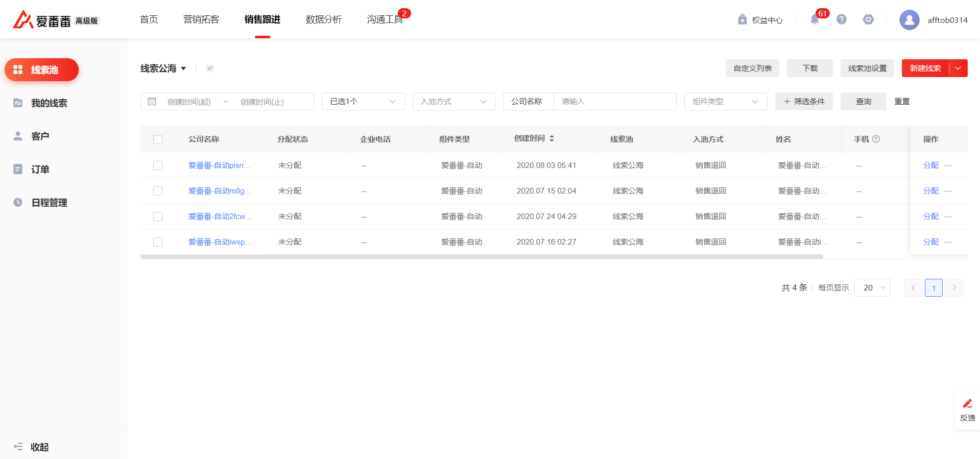The height and width of the screenshot is (459, 980).
Task: Go to next page arrow
Action: (954, 288)
